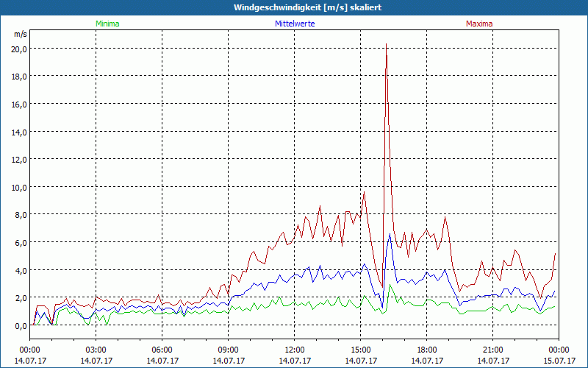
Task: Click the 18,0 y-axis value
Action: click(x=19, y=77)
